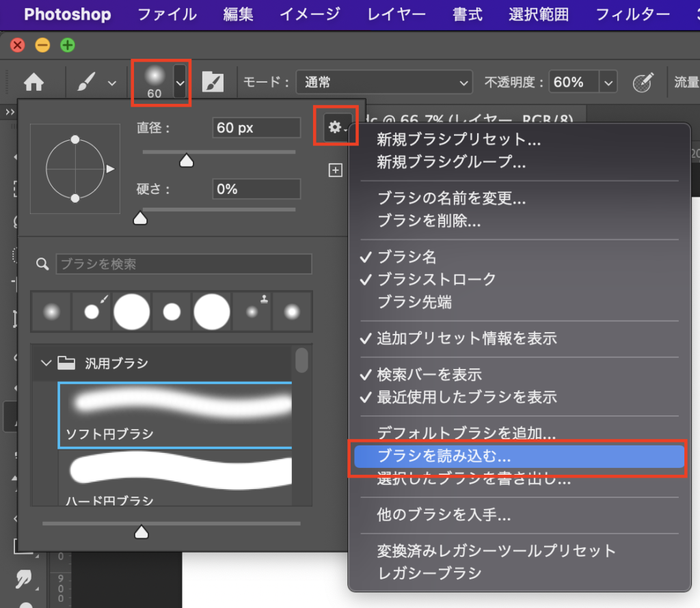This screenshot has height=608, width=700.
Task: Collapse the 汎用ブラシ folder group
Action: 46,363
